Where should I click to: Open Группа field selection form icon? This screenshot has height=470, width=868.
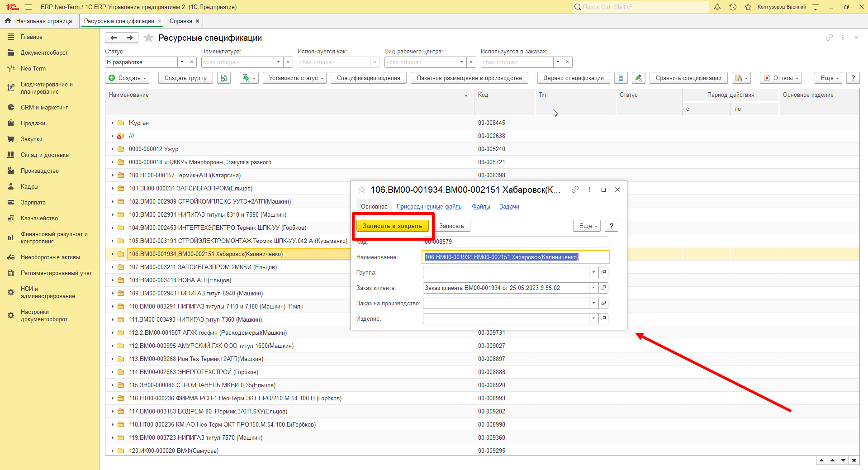pos(603,272)
